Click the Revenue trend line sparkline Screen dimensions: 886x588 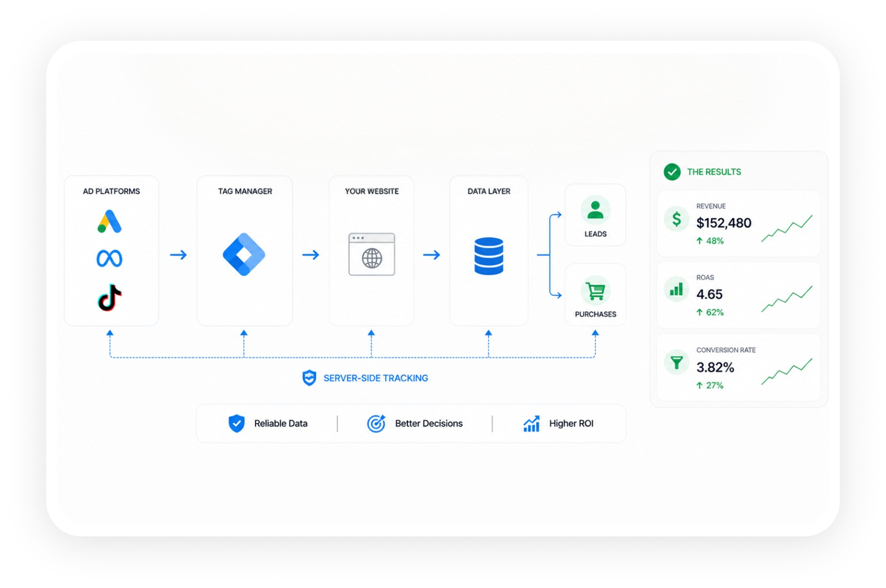coord(787,228)
